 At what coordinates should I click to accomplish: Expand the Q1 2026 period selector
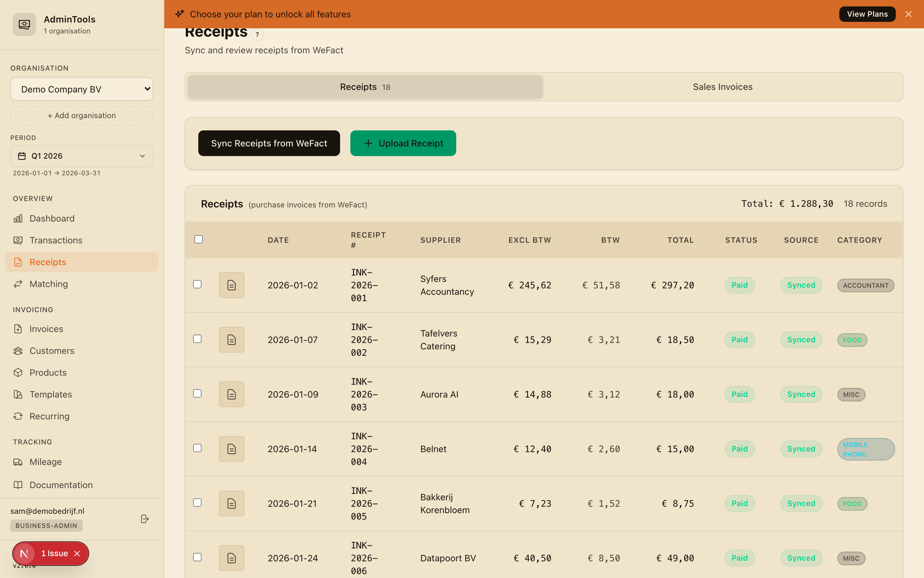tap(82, 156)
